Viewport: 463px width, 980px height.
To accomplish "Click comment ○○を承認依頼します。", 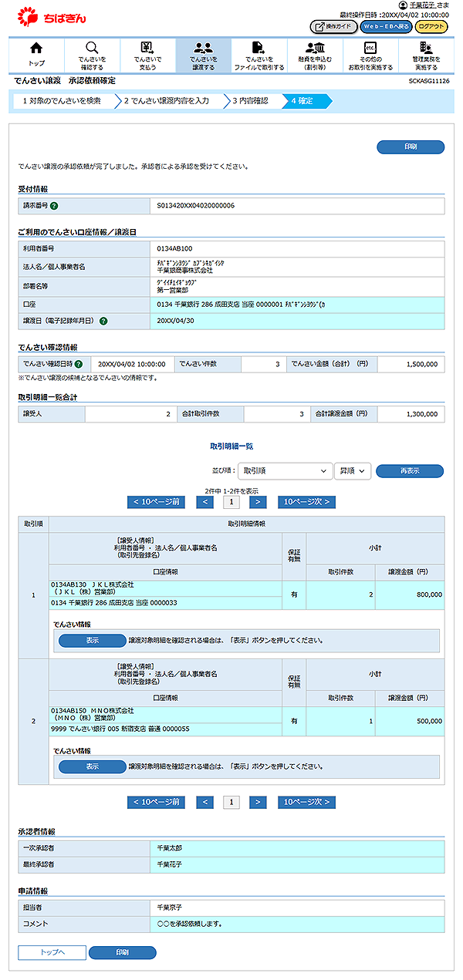I will coord(191,923).
